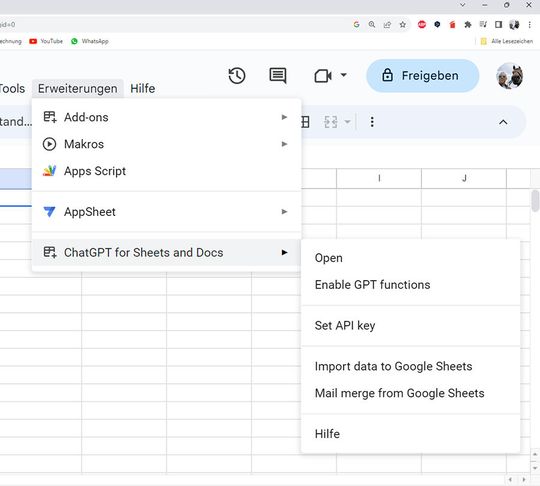Open the WhatsApp bookmark

(90, 41)
